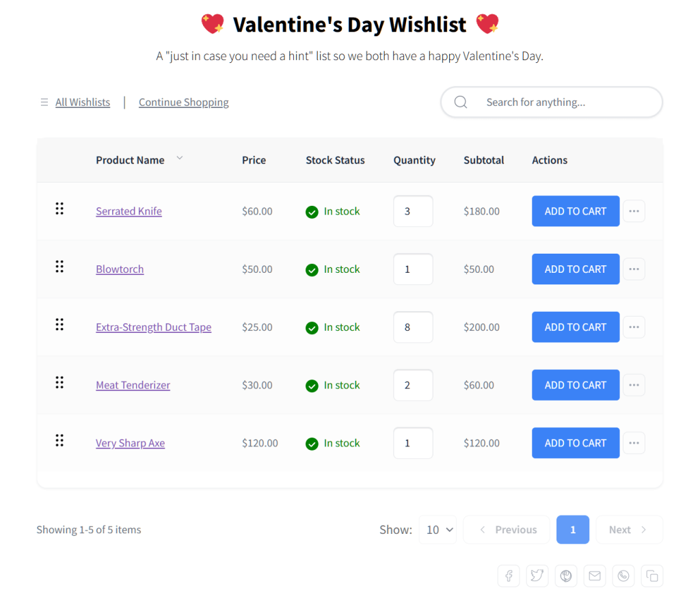700x603 pixels.
Task: Share the wishlist on Twitter
Action: (537, 576)
